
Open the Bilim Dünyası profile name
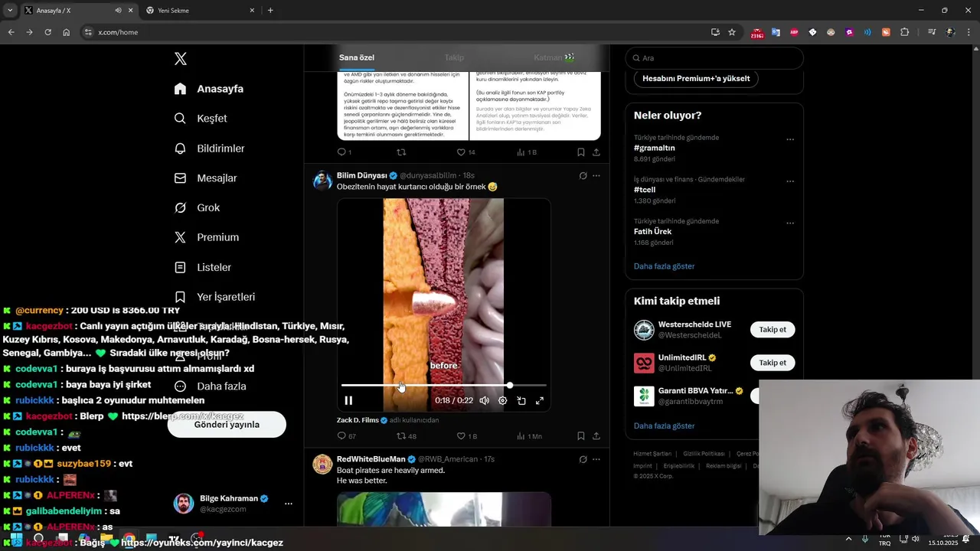[362, 175]
